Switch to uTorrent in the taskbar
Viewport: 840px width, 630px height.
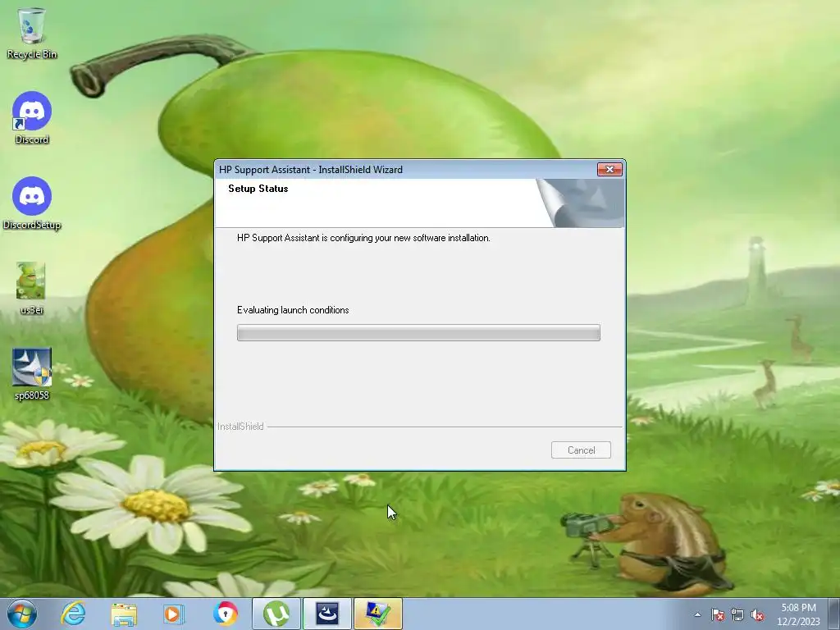click(276, 614)
